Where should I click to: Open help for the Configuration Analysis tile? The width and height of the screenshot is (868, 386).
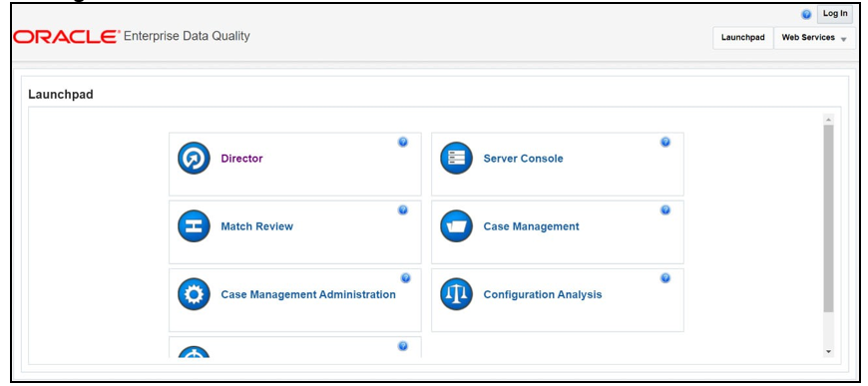(x=665, y=278)
